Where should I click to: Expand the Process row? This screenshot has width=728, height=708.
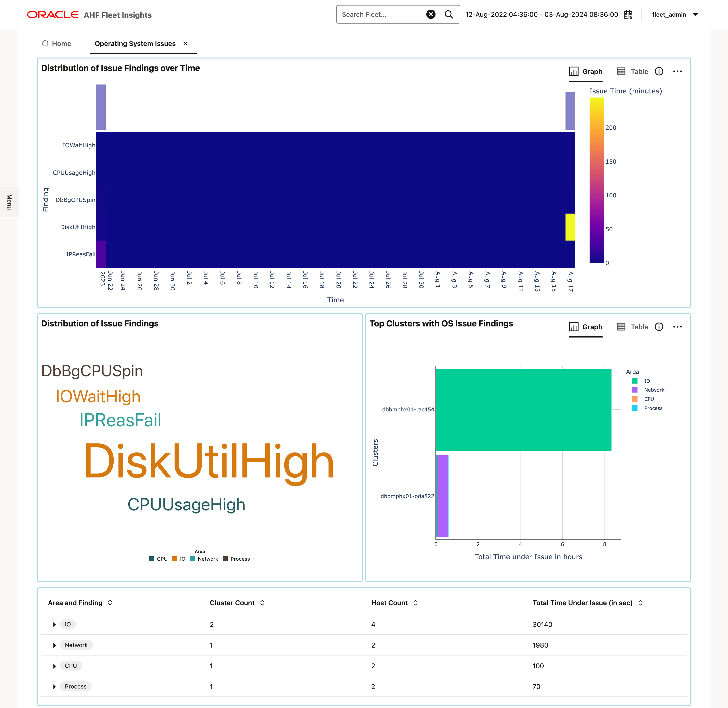click(54, 686)
